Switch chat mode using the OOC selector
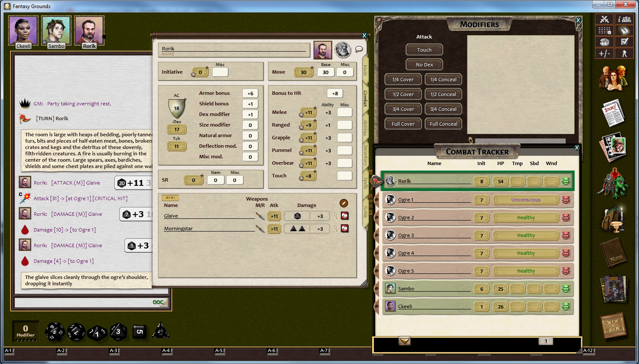 159,302
